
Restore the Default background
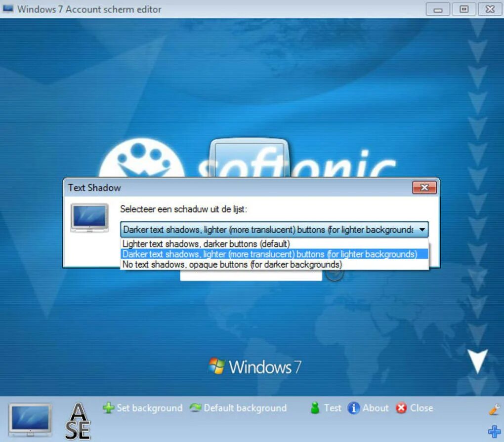pos(238,408)
